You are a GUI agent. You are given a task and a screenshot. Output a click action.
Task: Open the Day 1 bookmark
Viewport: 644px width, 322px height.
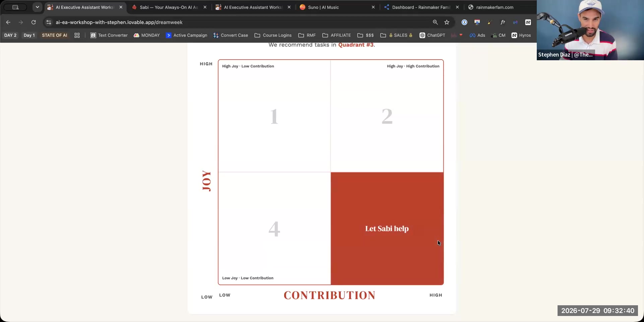tap(29, 35)
